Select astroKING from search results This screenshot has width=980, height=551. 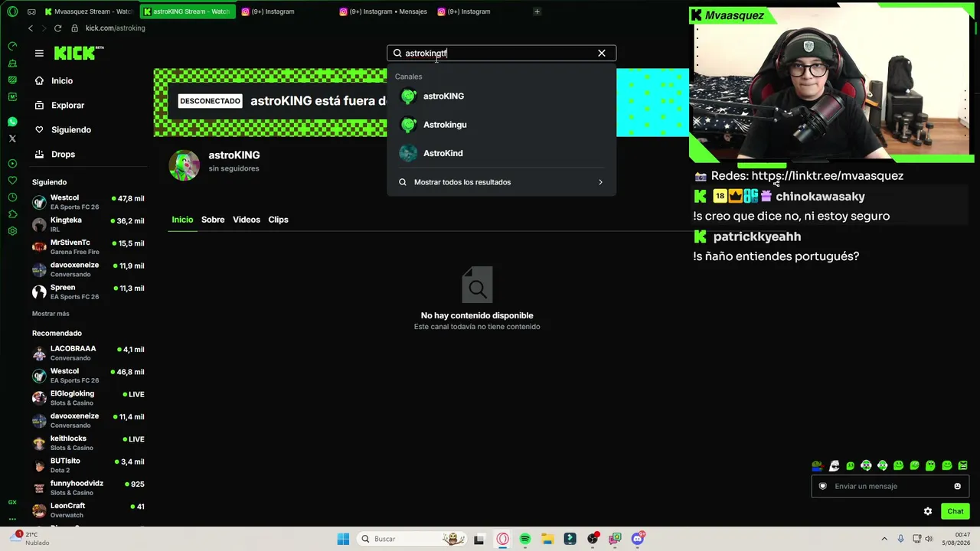coord(501,96)
